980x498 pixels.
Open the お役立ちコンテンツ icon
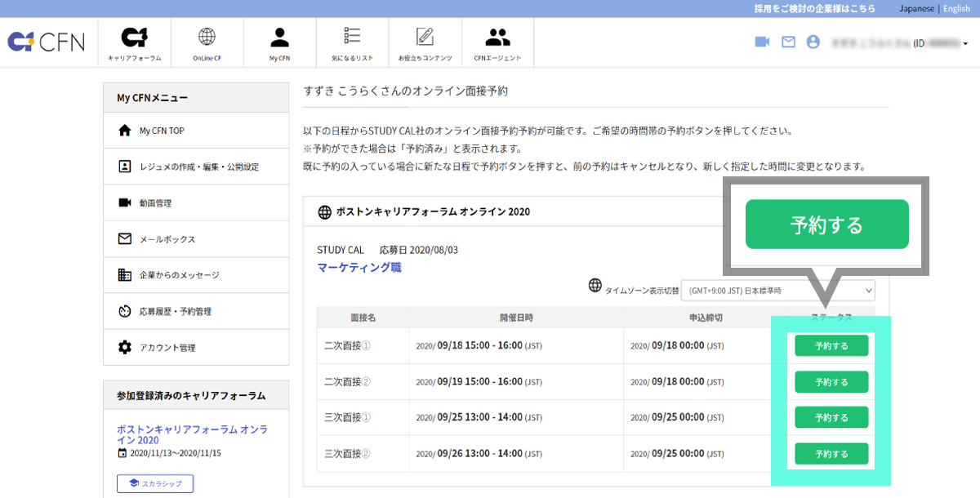coord(425,43)
